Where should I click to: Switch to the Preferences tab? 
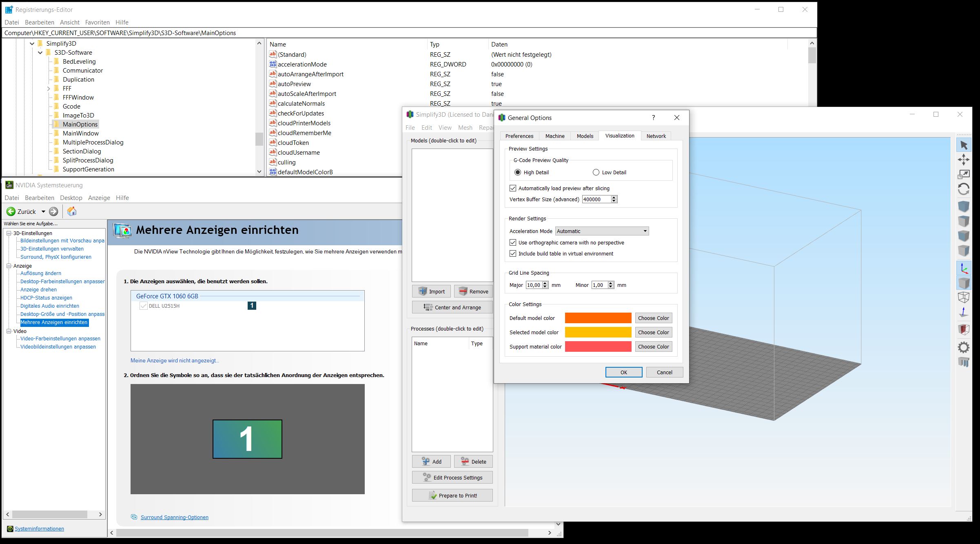(x=519, y=136)
